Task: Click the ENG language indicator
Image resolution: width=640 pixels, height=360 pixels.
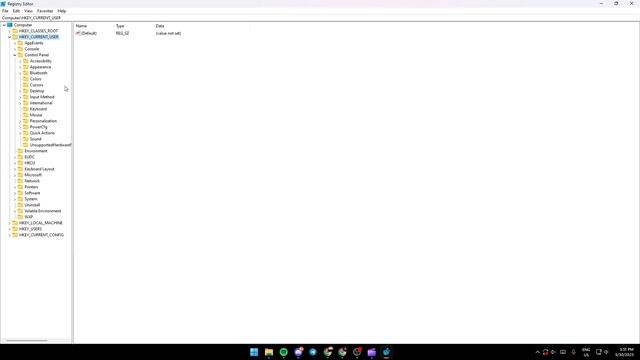Action: click(586, 352)
